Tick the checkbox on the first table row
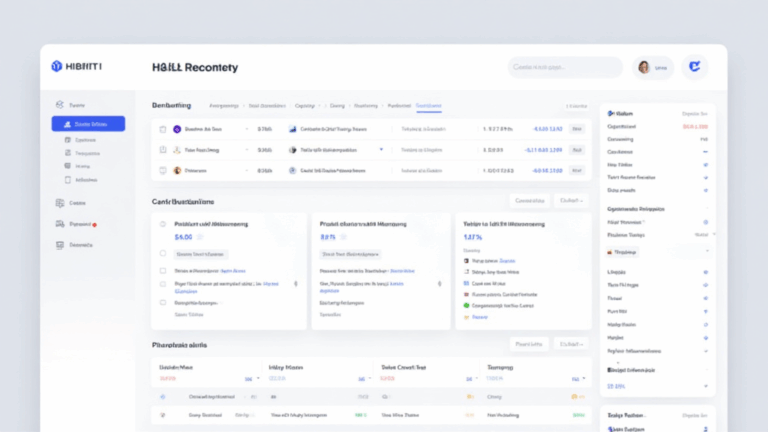Screen dimensions: 768x432 click(162, 129)
